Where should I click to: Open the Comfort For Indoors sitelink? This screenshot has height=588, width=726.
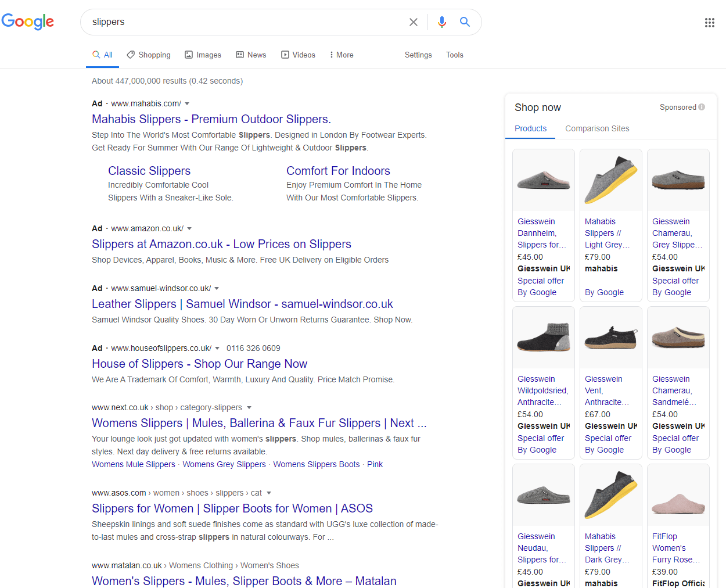(x=338, y=171)
